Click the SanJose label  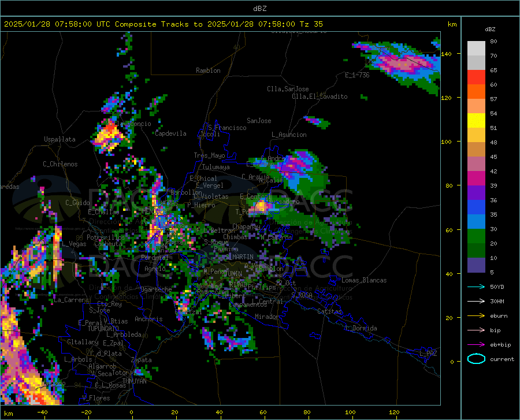pos(259,121)
